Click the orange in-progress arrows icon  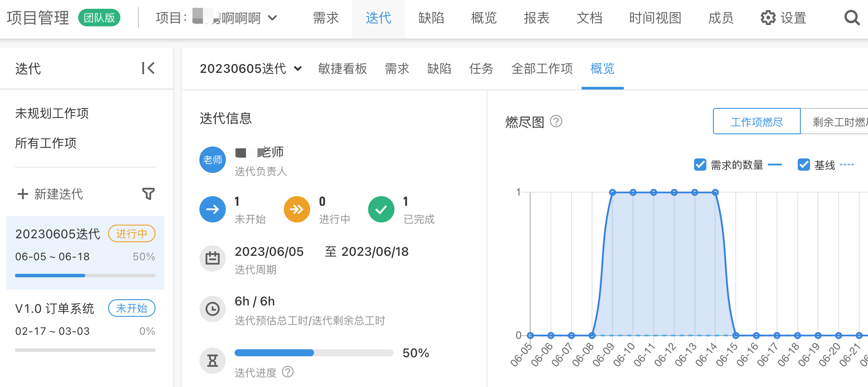click(297, 209)
